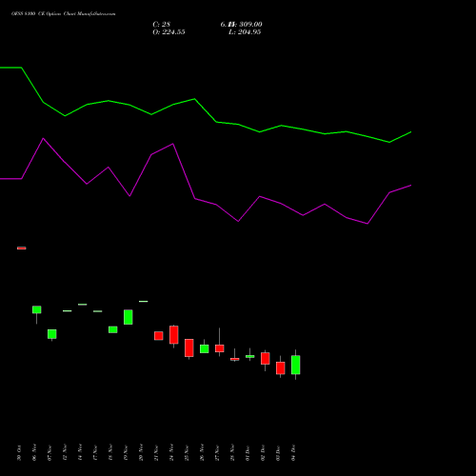Image resolution: width=476 pixels, height=476 pixels.
Task: Click the '04 Dec' date label
Action: tap(293, 453)
